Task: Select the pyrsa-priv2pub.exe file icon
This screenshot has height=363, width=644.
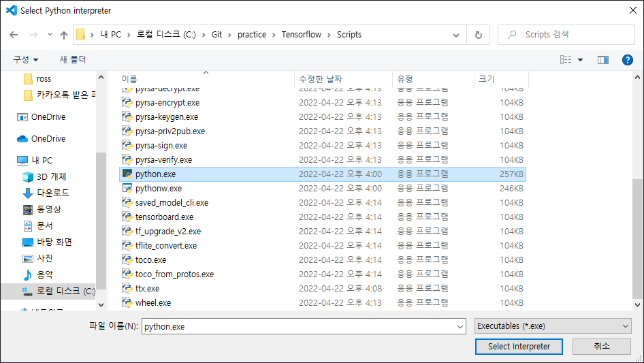Action: [x=127, y=131]
